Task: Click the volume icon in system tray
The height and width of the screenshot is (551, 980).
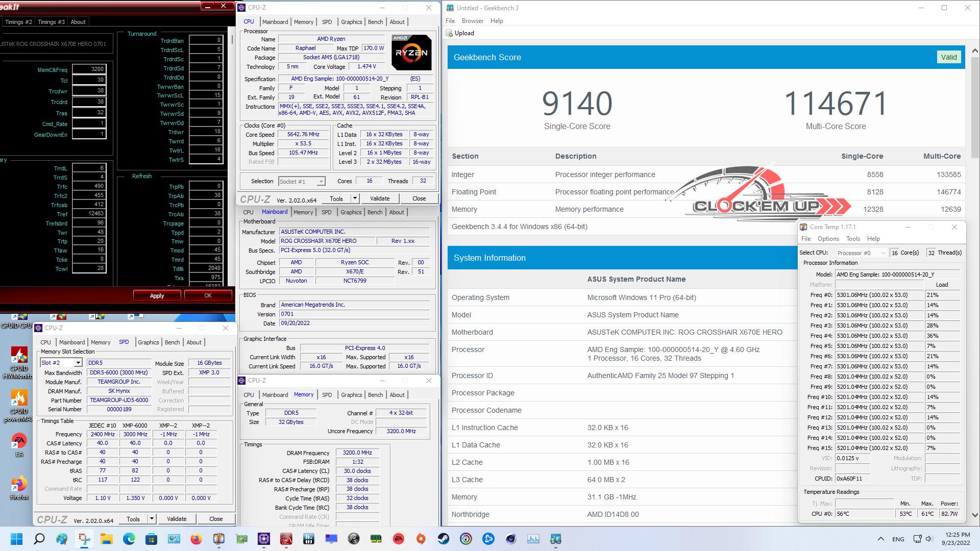Action: [929, 539]
